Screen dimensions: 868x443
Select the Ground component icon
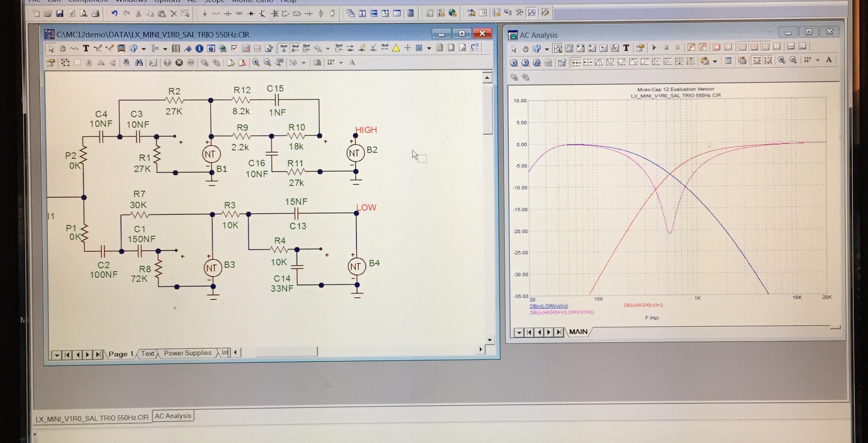click(205, 13)
